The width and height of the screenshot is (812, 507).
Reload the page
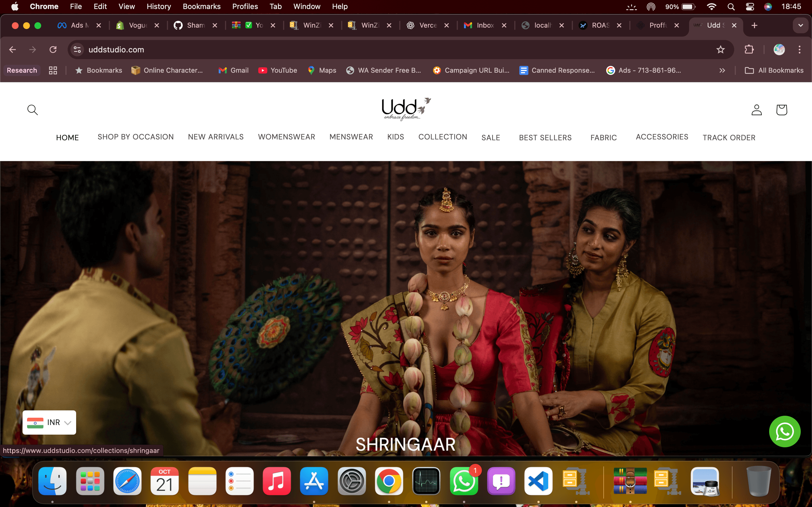click(53, 50)
